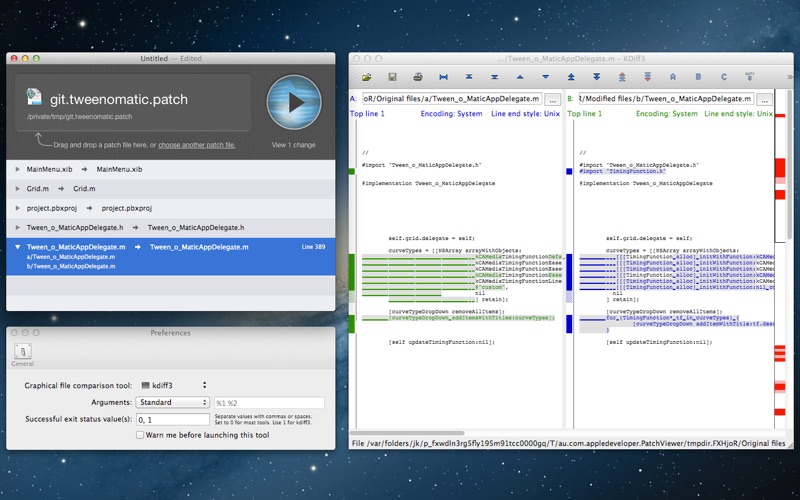Click 'Line end style: Unix' in pane B

(738, 114)
